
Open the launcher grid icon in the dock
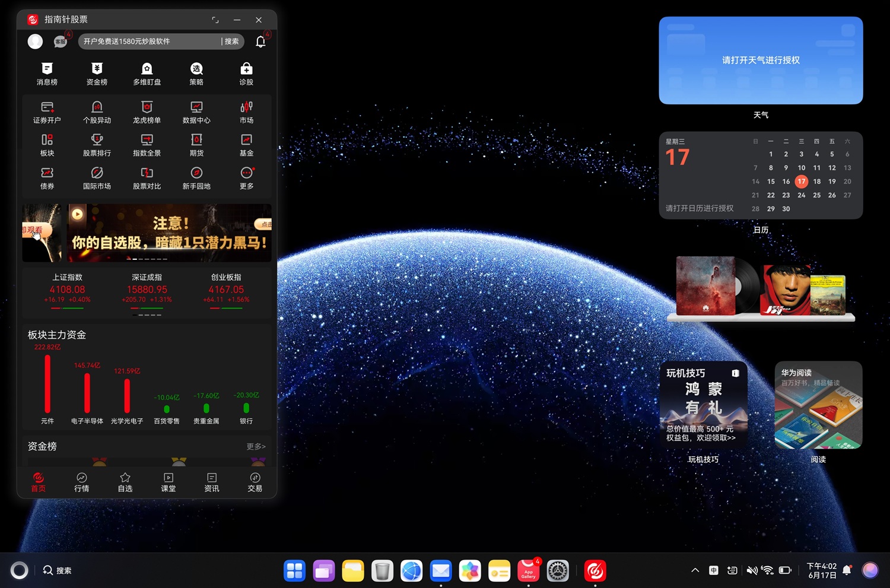(294, 571)
